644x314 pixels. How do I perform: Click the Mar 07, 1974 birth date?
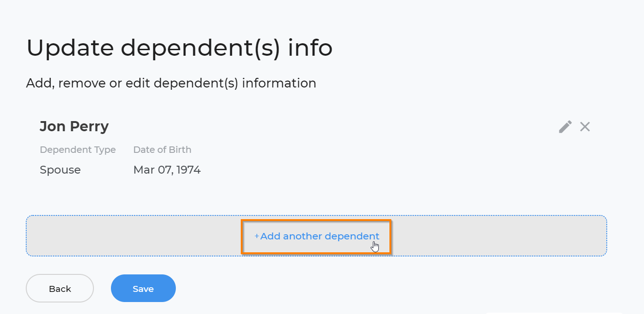[x=167, y=170]
